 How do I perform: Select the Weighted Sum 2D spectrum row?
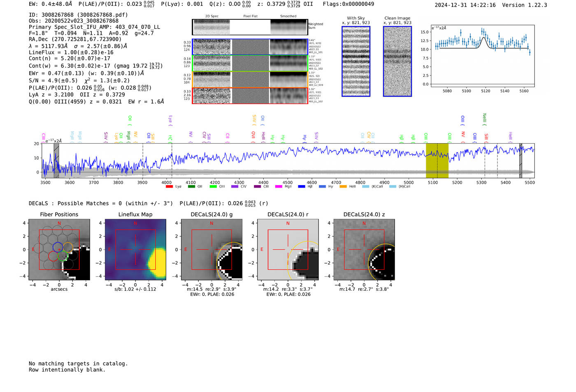click(250, 27)
